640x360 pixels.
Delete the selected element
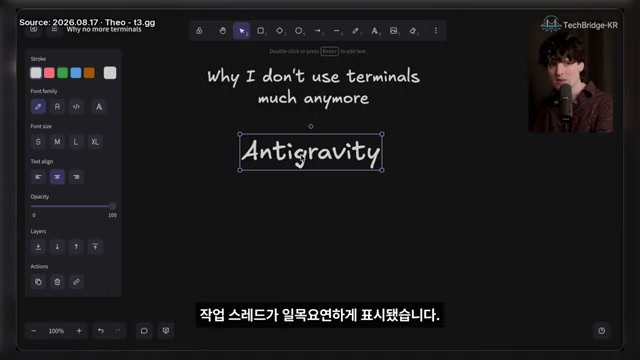[57, 282]
